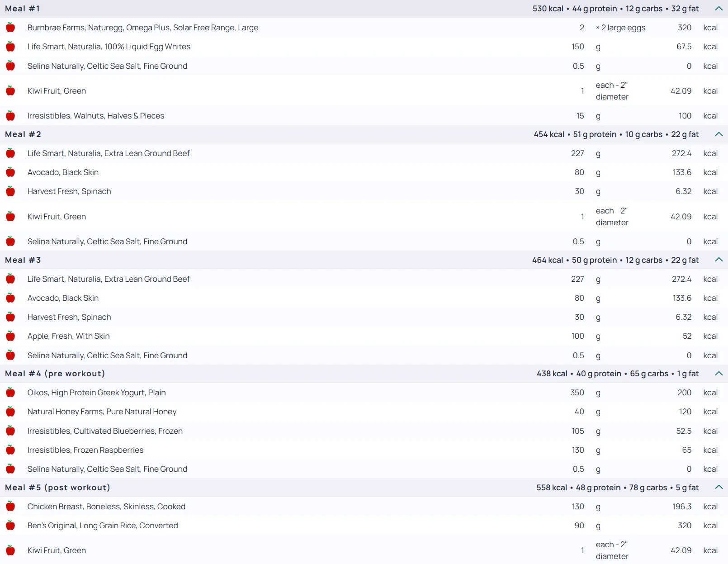Click the apple icon for Meal #3 Celtic Sea Salt
The width and height of the screenshot is (728, 564).
pyautogui.click(x=10, y=355)
